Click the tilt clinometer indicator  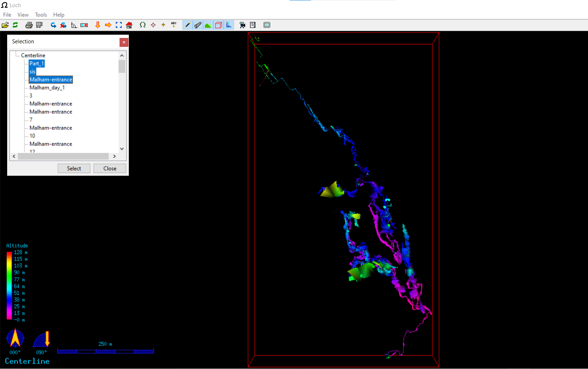pyautogui.click(x=42, y=339)
